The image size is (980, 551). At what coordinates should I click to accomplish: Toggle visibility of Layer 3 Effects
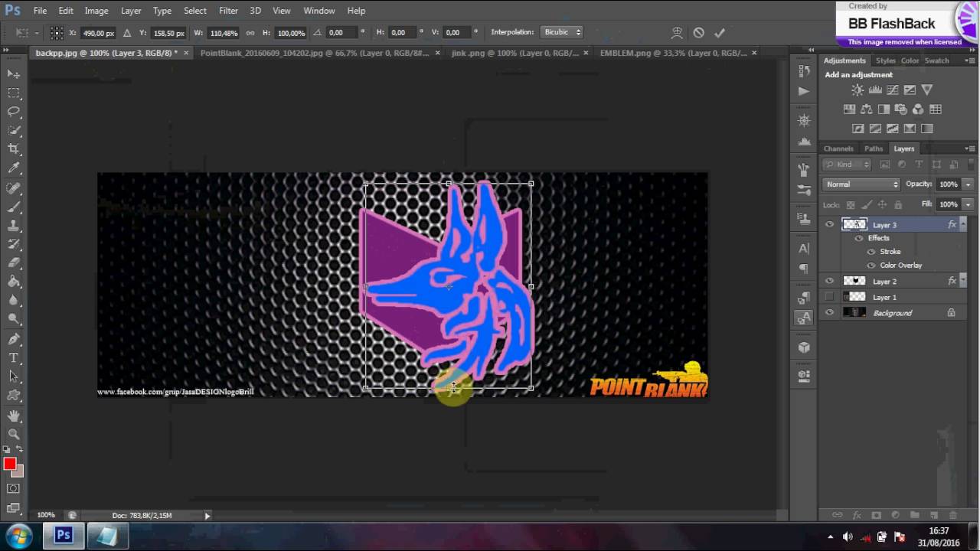859,239
